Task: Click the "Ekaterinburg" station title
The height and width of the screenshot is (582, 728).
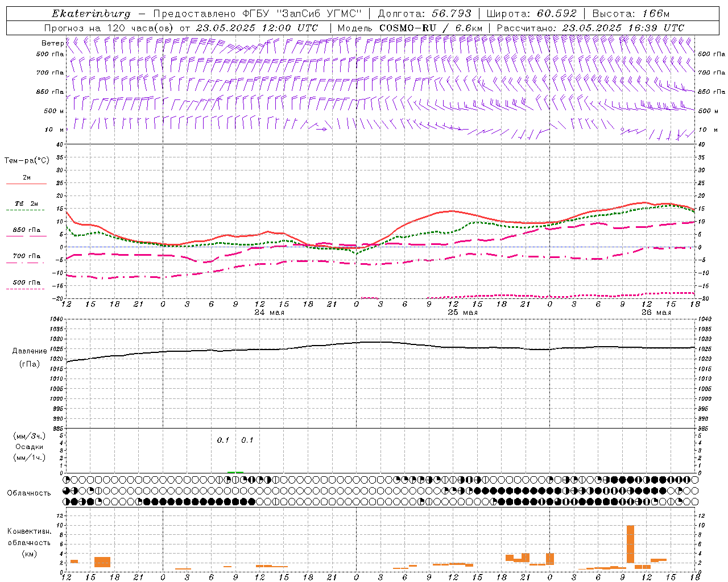Action: pos(91,14)
